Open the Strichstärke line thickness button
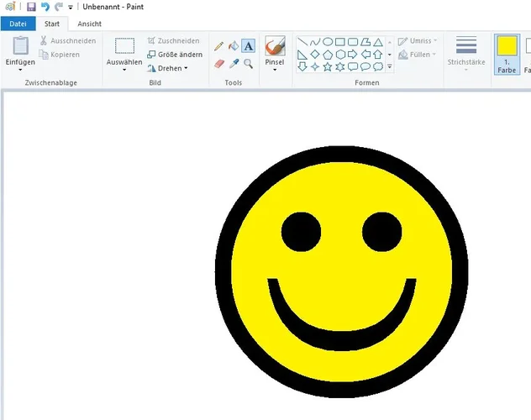The image size is (531, 420). click(466, 54)
